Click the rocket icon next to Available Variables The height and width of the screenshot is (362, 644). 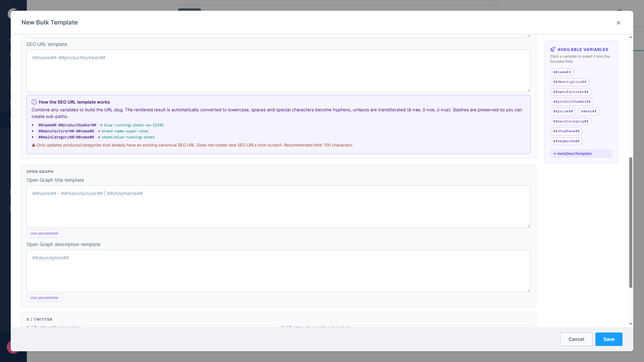pyautogui.click(x=553, y=49)
